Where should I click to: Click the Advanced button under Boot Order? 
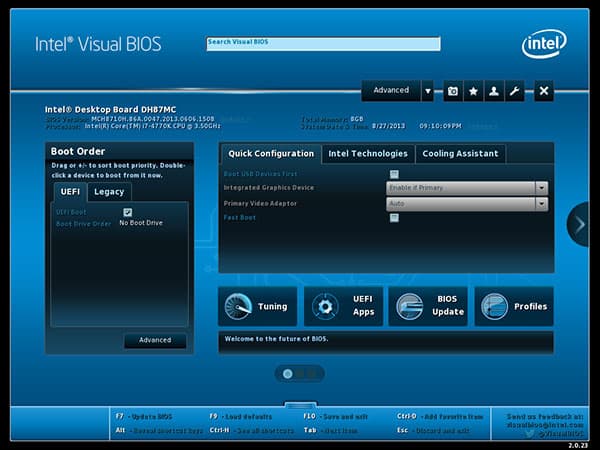coord(155,340)
